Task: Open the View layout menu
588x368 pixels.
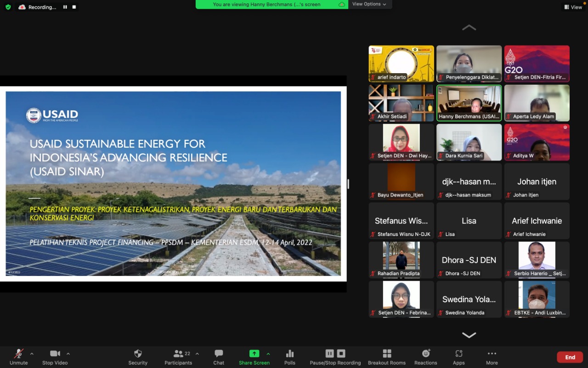Action: (573, 7)
